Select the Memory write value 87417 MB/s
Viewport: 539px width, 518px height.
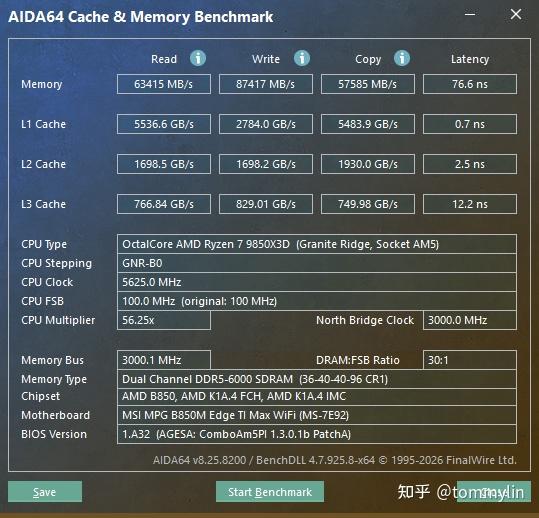(x=266, y=84)
